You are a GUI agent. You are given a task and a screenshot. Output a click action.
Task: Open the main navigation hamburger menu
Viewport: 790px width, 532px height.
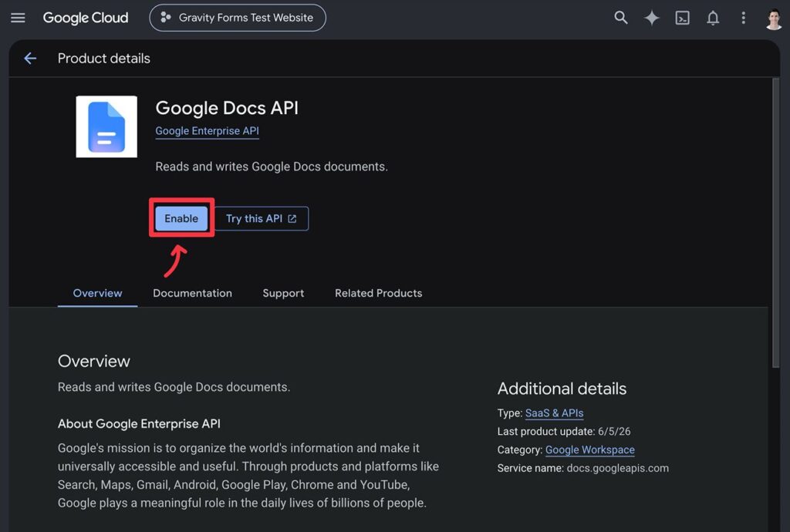coord(19,19)
